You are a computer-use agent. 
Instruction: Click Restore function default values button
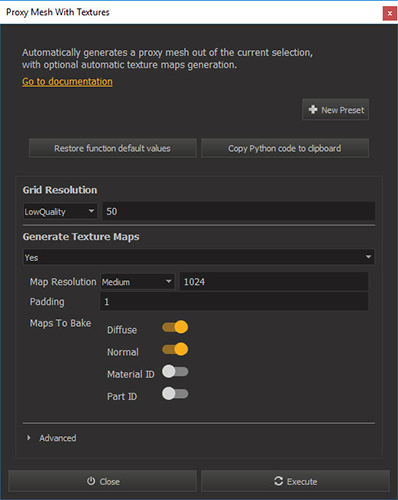113,148
